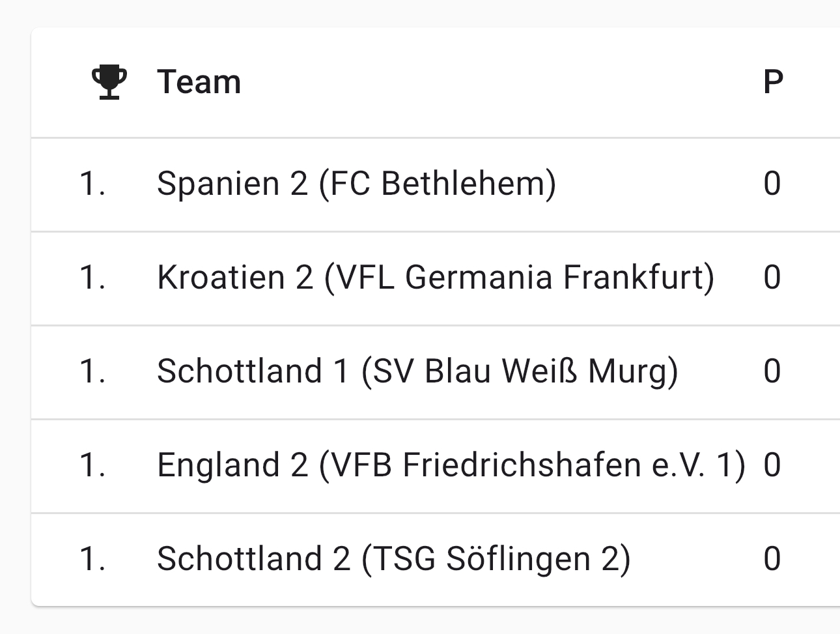This screenshot has height=634, width=840.
Task: Click rank number of Schottland 1 row
Action: pos(92,371)
